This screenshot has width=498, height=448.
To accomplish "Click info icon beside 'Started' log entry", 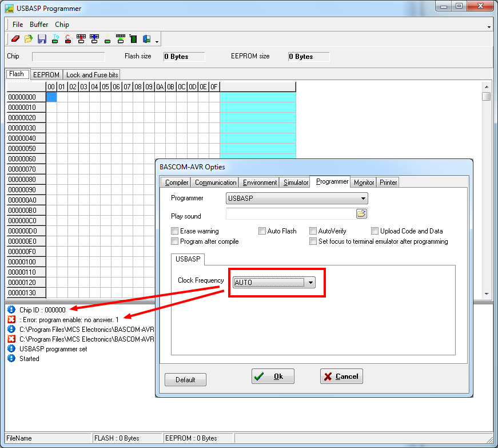I will tap(11, 358).
